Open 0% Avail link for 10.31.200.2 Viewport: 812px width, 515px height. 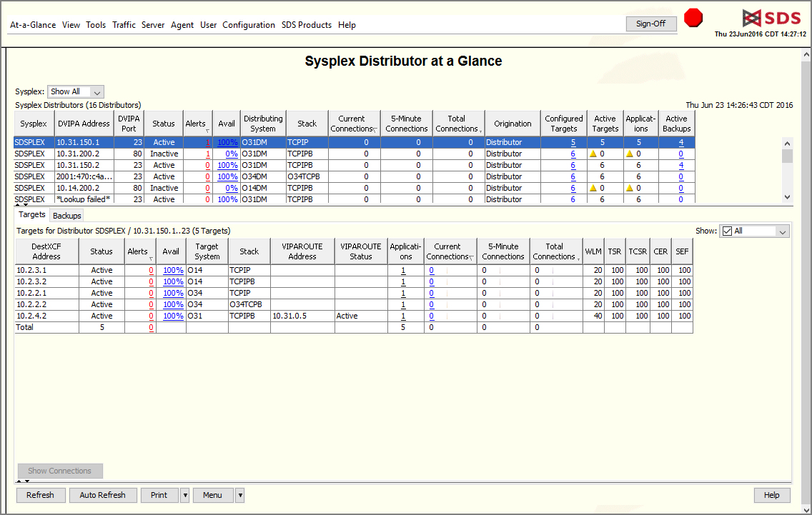click(x=232, y=154)
